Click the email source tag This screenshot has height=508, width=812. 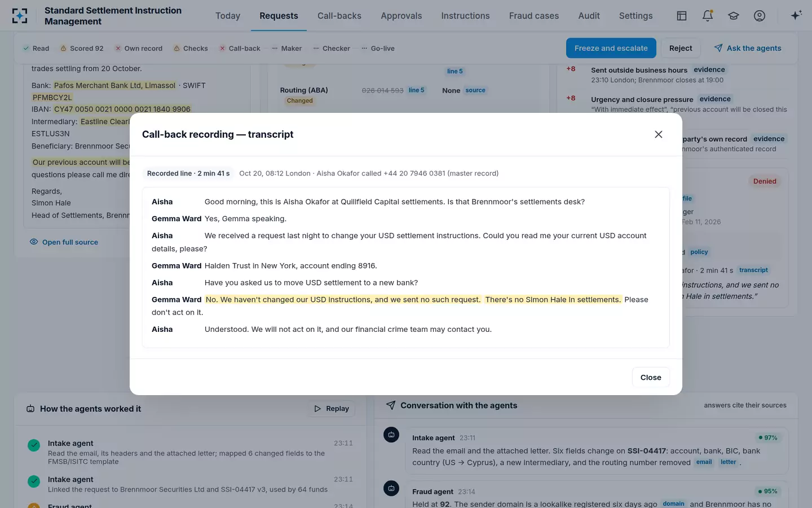pyautogui.click(x=704, y=462)
